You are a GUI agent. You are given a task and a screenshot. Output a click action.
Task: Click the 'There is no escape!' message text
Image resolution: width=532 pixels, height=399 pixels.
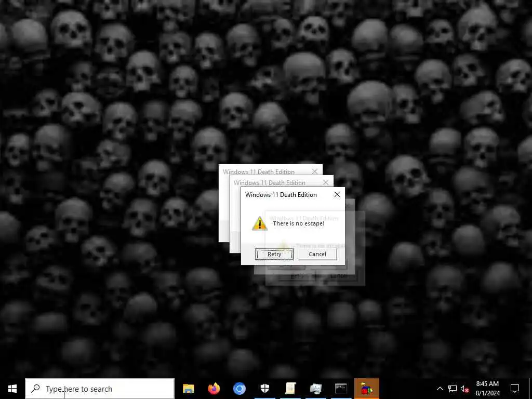coord(299,223)
